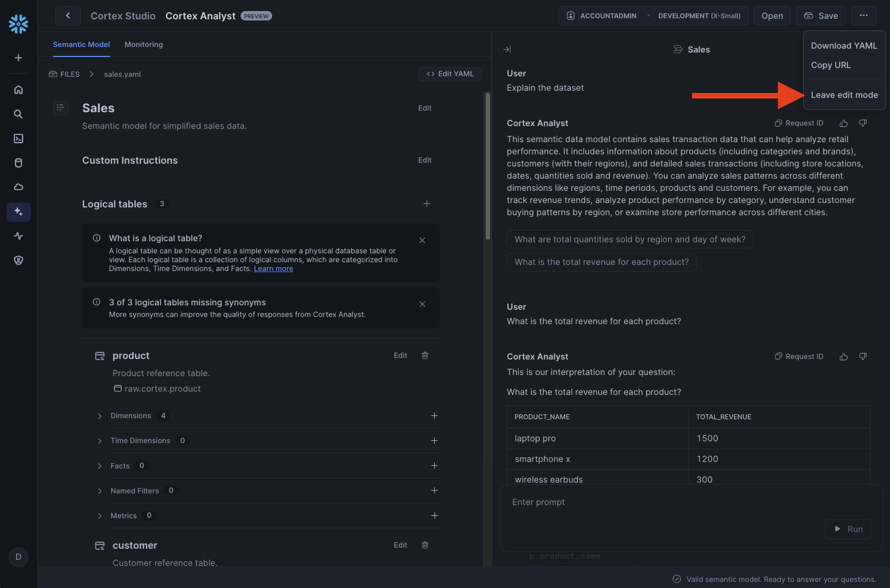Screen dimensions: 890x588
Task: Click the plus create icon in sidebar
Action: click(x=18, y=58)
